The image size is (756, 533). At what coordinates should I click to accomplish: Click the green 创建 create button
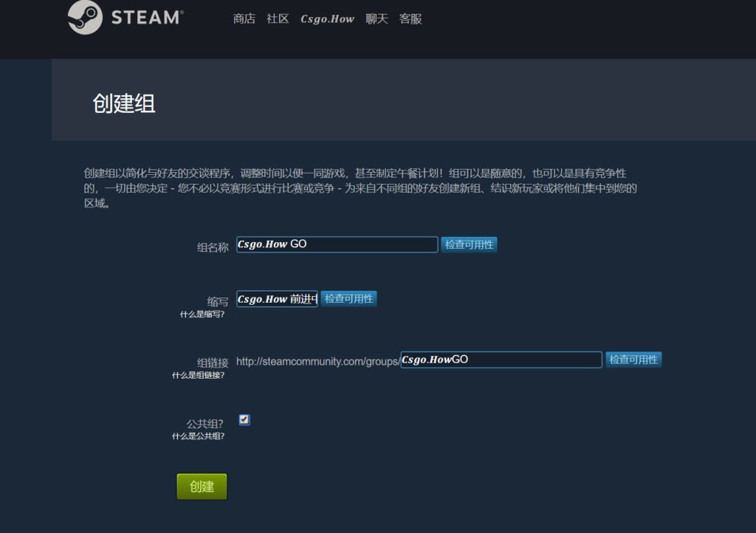tap(202, 486)
